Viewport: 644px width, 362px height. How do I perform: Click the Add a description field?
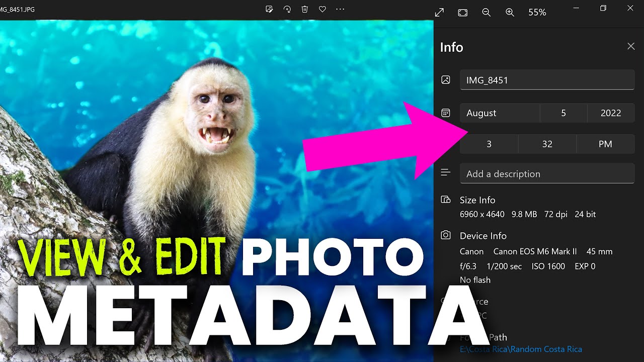pyautogui.click(x=547, y=173)
